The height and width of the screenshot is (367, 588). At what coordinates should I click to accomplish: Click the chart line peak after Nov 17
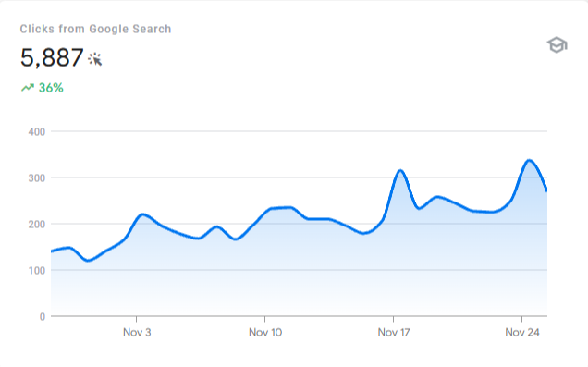click(401, 171)
